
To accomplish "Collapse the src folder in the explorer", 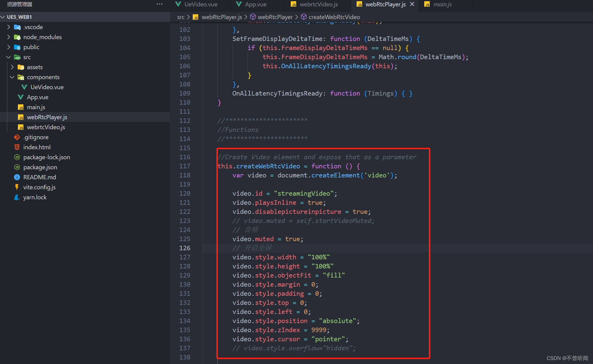I will pyautogui.click(x=8, y=57).
